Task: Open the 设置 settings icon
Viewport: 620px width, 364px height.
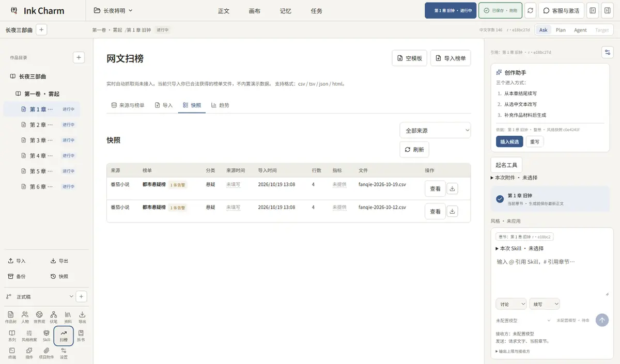Action: 64,353
